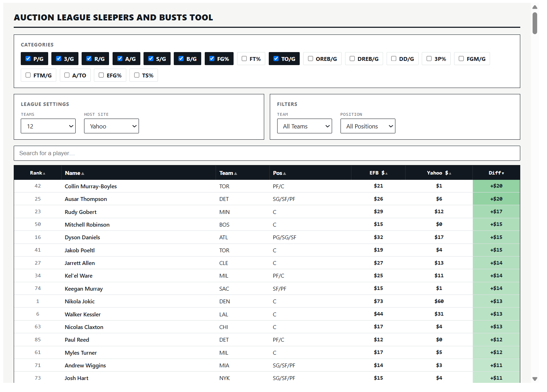This screenshot has height=392, width=547.
Task: Check the FTM/G category box
Action: coord(28,75)
